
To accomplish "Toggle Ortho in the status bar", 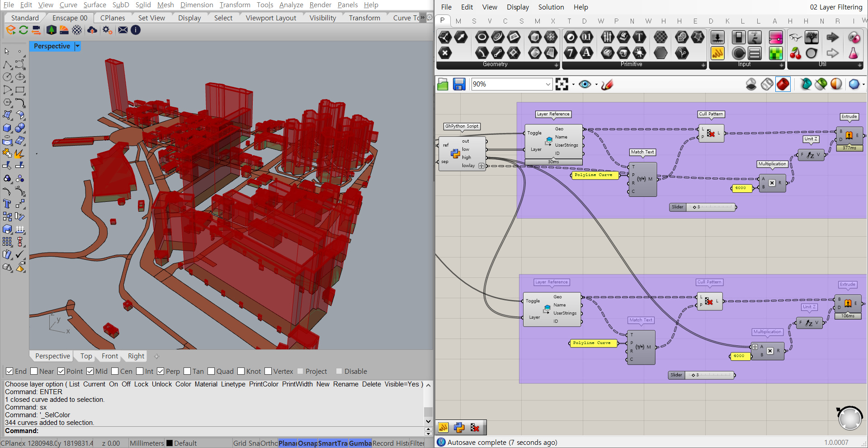I will (269, 443).
